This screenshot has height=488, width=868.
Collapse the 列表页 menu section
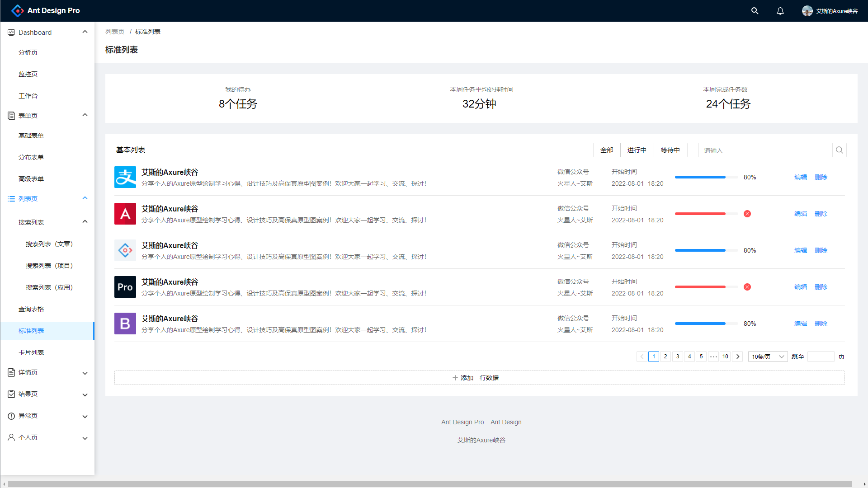click(x=85, y=198)
